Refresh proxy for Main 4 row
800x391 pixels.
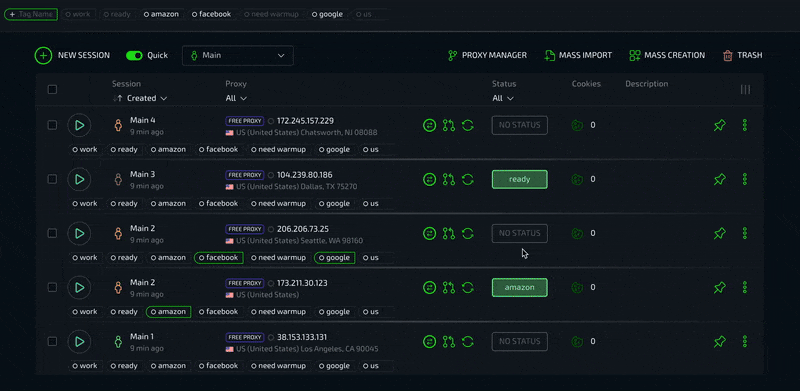[x=468, y=125]
